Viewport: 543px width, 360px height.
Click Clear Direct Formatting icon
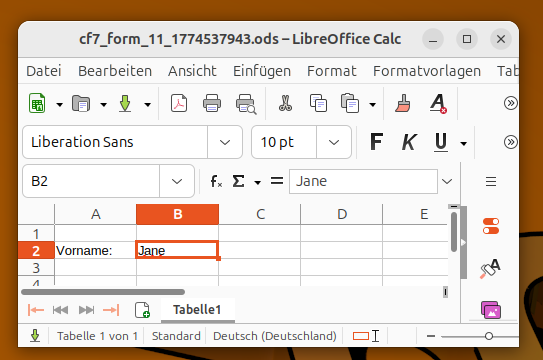[x=438, y=103]
